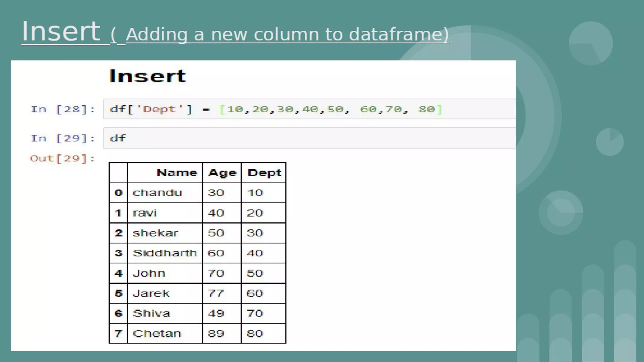Screen dimensions: 644x362
Task: Click the 'Dept' string in the code
Action: (x=159, y=109)
